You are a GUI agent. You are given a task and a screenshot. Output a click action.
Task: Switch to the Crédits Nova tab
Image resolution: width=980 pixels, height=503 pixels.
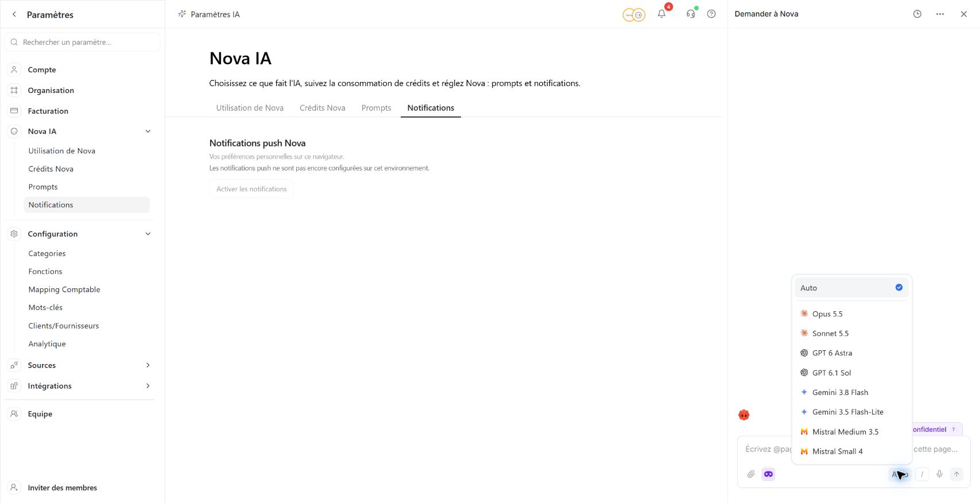[x=323, y=108]
